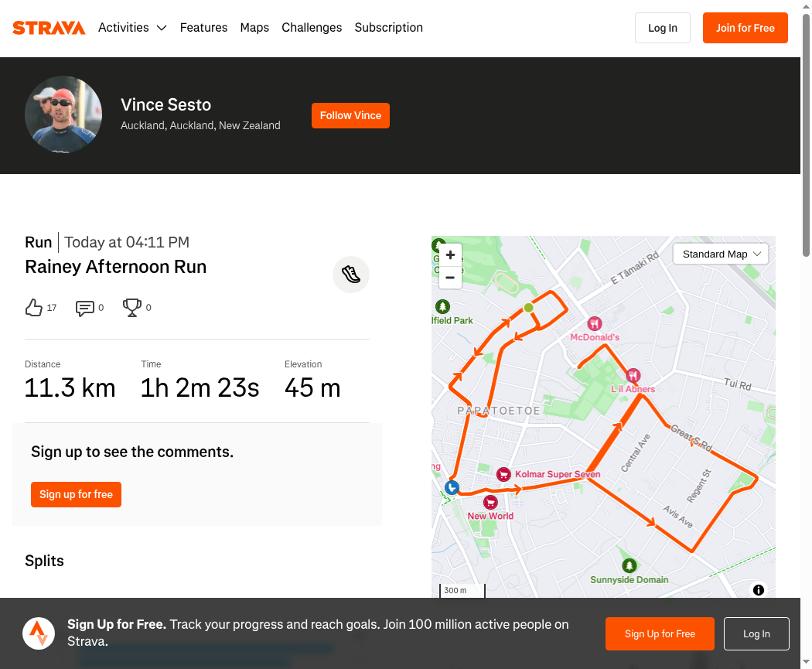Open the Standard Map style dropdown

(720, 254)
